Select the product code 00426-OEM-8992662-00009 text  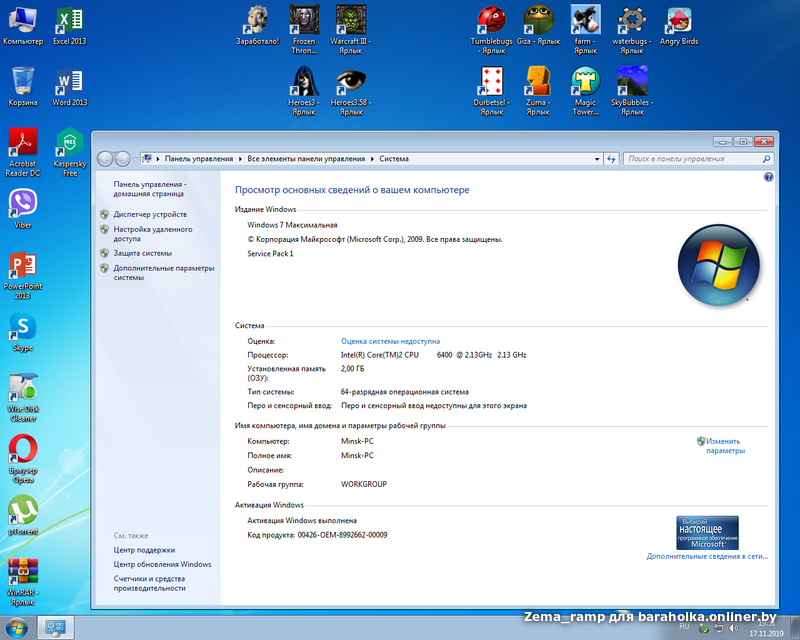(x=342, y=535)
